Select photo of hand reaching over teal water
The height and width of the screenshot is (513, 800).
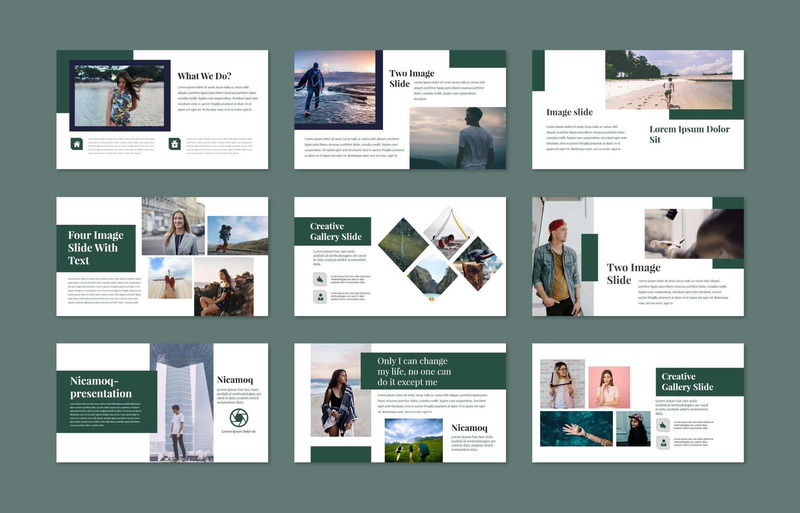pyautogui.click(x=577, y=429)
